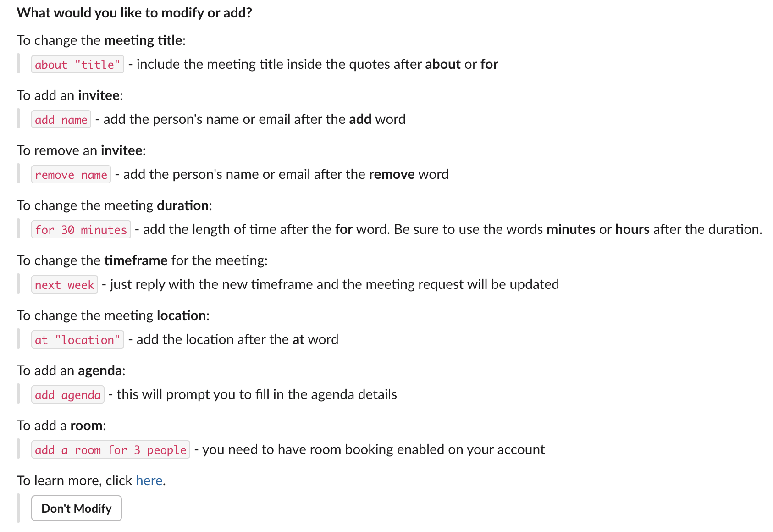This screenshot has height=532, width=773.
Task: Click the bold "room" word in the heading line
Action: pos(86,426)
